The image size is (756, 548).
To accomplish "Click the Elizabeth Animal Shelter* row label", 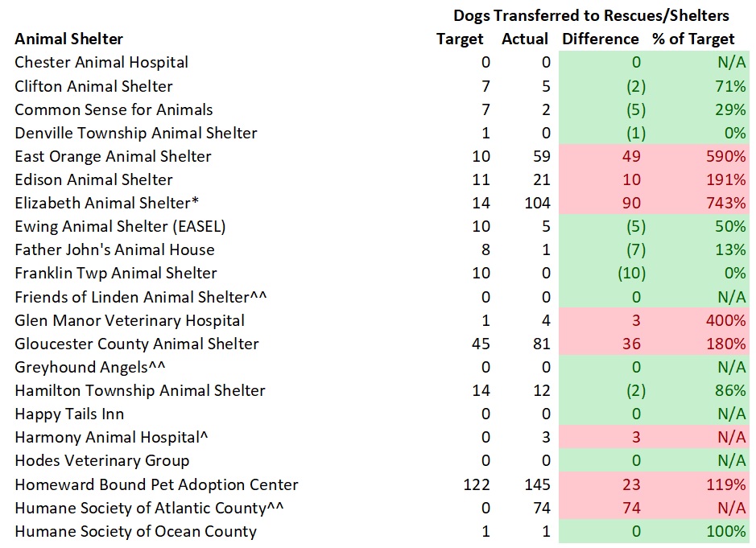I will pyautogui.click(x=106, y=203).
